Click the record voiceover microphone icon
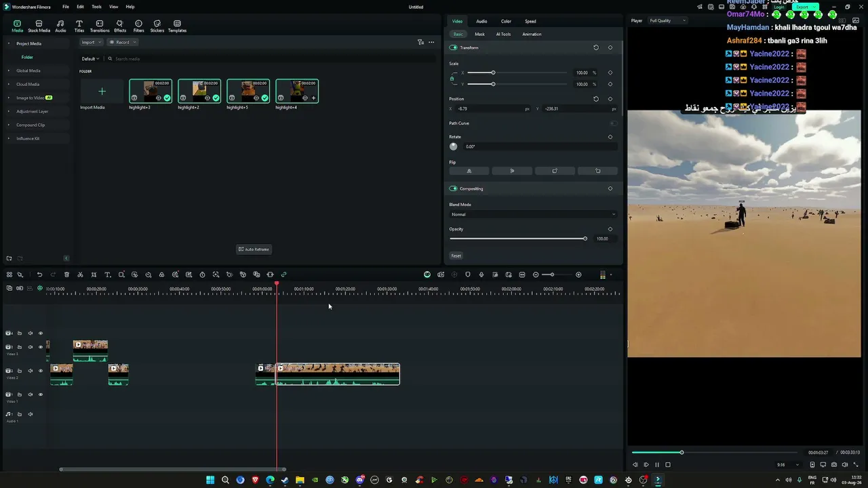 click(481, 274)
